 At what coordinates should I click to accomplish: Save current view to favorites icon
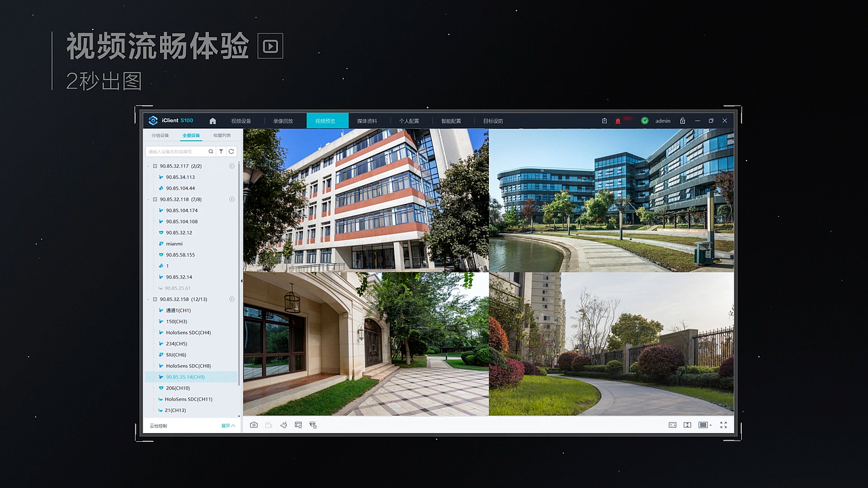298,425
